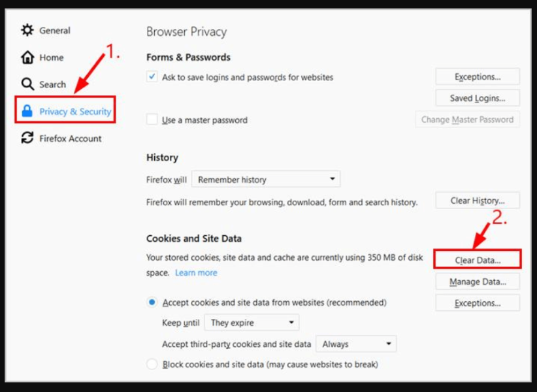537x392 pixels.
Task: Enable the 'Use a master password' checkbox
Action: tap(152, 120)
